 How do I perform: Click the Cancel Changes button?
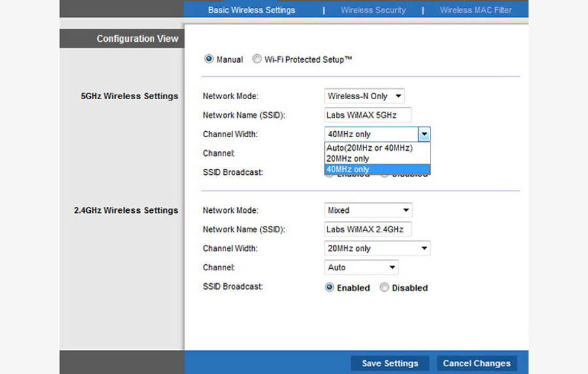point(476,364)
